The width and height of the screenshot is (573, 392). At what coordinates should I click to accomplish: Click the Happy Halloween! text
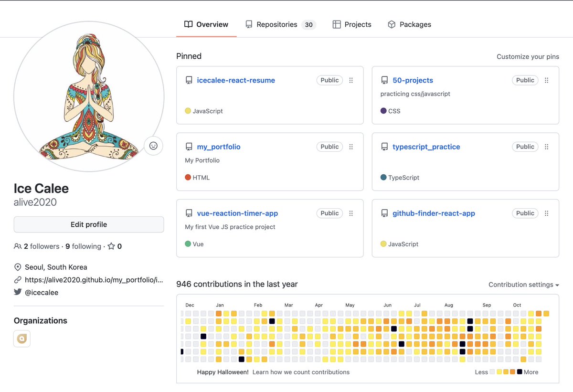point(223,372)
